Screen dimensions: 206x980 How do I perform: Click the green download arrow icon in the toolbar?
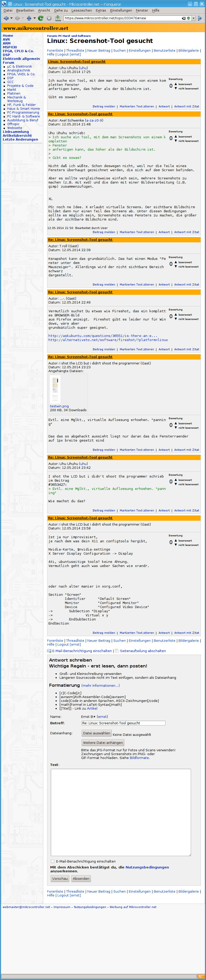tap(58, 18)
